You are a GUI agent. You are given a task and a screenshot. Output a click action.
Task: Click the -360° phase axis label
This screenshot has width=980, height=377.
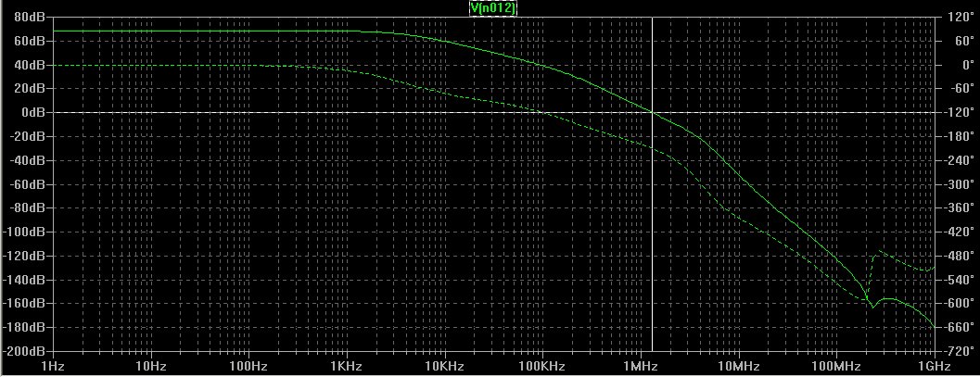958,207
